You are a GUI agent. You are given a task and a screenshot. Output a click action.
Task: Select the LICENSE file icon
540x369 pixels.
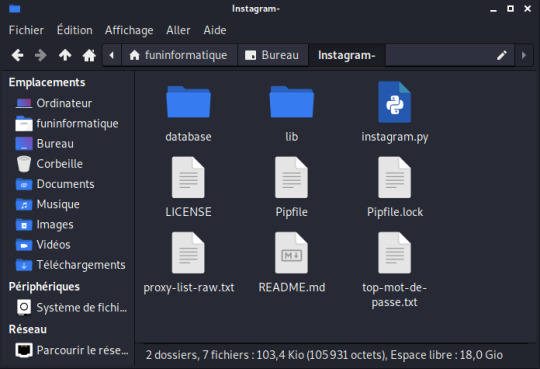point(188,177)
